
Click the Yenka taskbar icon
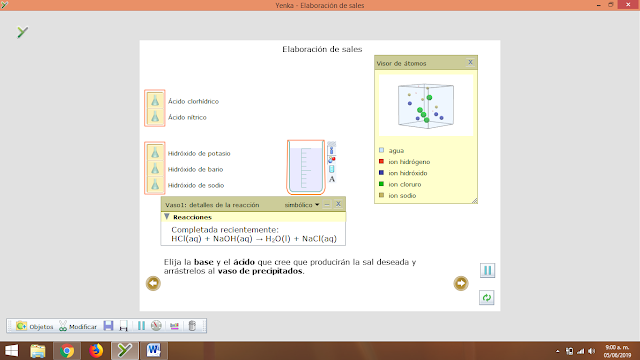tap(125, 351)
